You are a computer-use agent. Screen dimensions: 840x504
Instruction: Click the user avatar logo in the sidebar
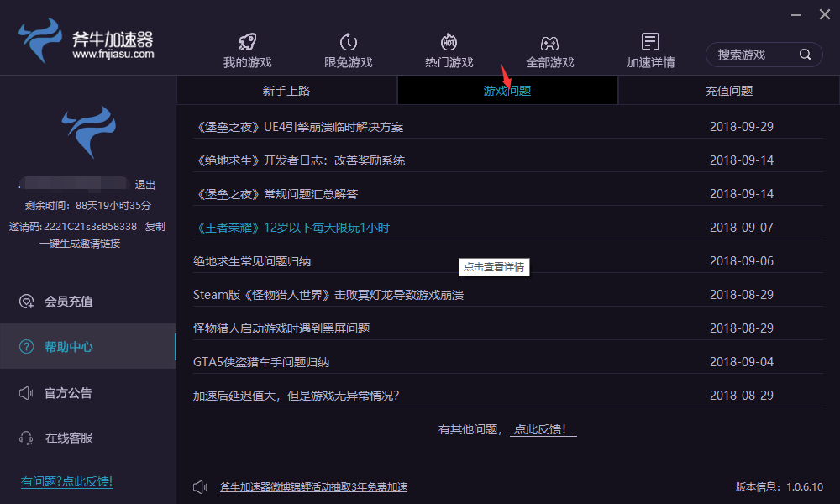coord(89,132)
